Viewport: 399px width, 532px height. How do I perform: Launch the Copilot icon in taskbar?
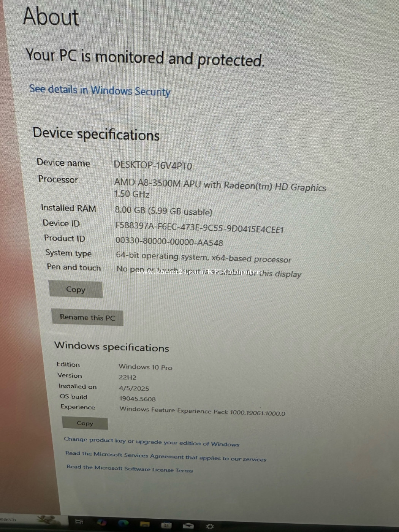[101, 522]
